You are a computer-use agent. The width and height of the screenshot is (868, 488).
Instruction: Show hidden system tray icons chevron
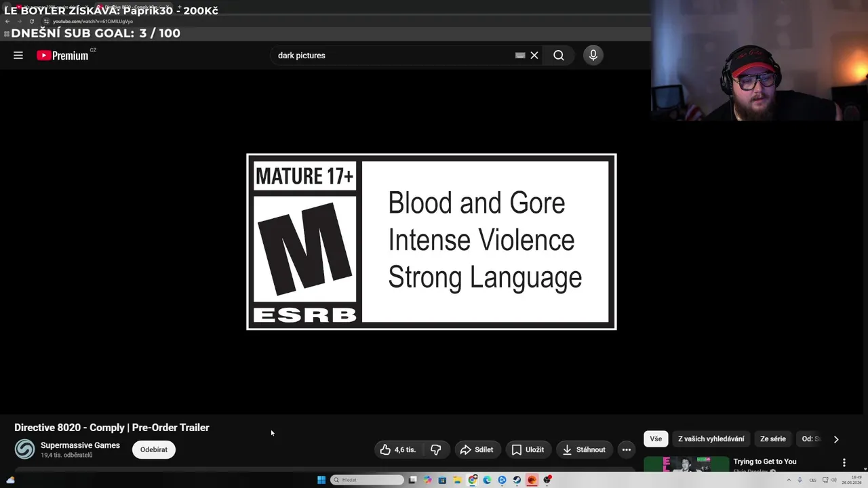789,480
